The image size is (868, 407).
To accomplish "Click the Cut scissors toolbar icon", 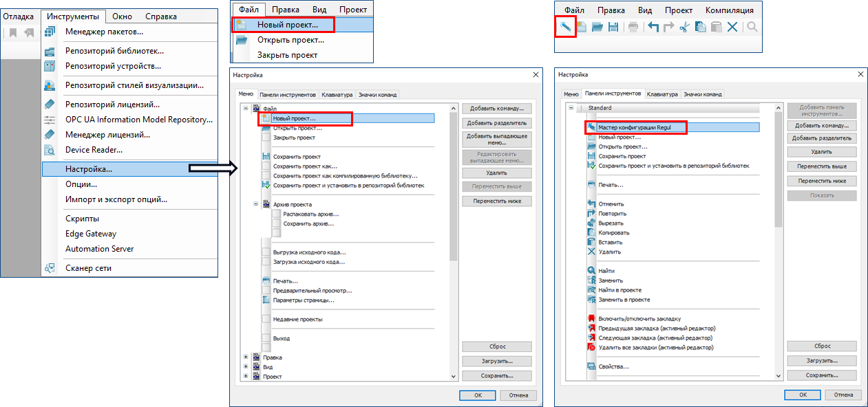I will pos(684,27).
